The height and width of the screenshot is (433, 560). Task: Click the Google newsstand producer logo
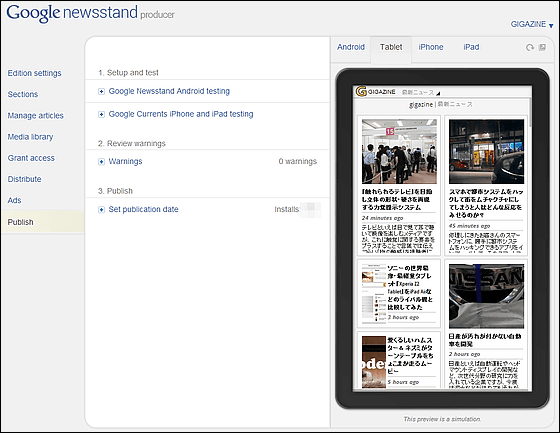click(x=91, y=13)
